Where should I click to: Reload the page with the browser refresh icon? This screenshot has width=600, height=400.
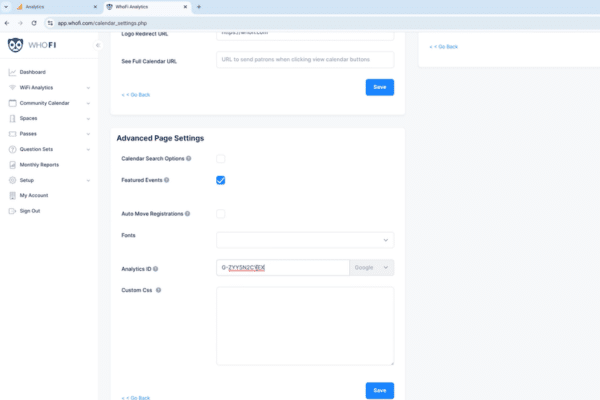pyautogui.click(x=34, y=23)
